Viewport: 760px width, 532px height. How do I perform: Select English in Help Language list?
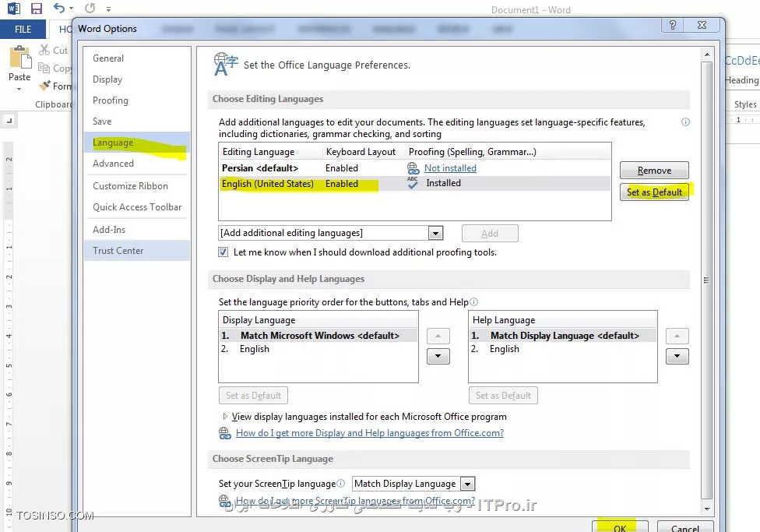coord(563,349)
